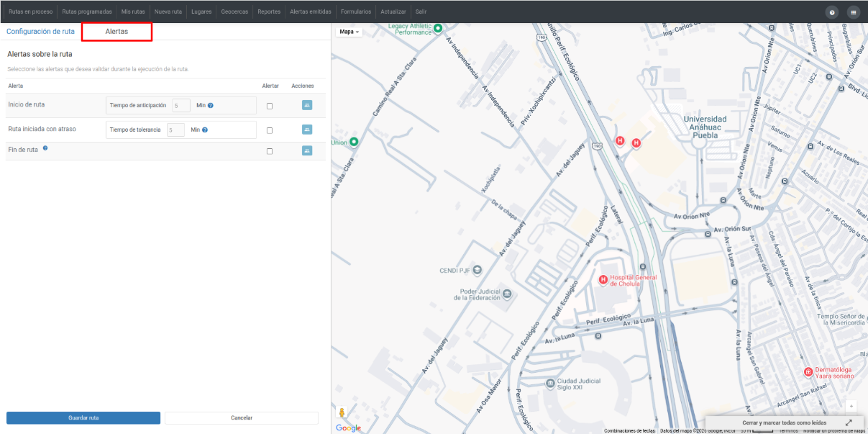Click Actualizar in the top menu
The width and height of the screenshot is (868, 434).
[393, 12]
